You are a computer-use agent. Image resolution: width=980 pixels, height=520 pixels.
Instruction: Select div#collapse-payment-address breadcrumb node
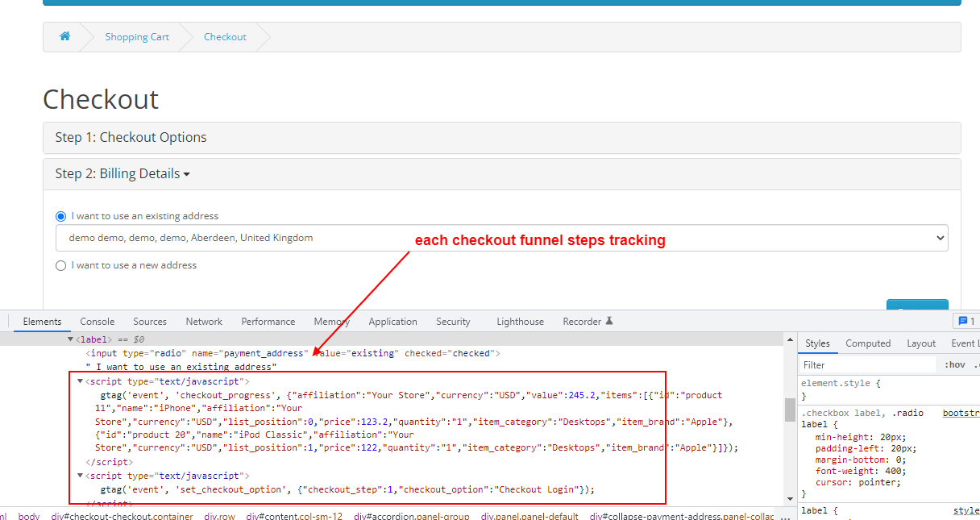(x=682, y=516)
